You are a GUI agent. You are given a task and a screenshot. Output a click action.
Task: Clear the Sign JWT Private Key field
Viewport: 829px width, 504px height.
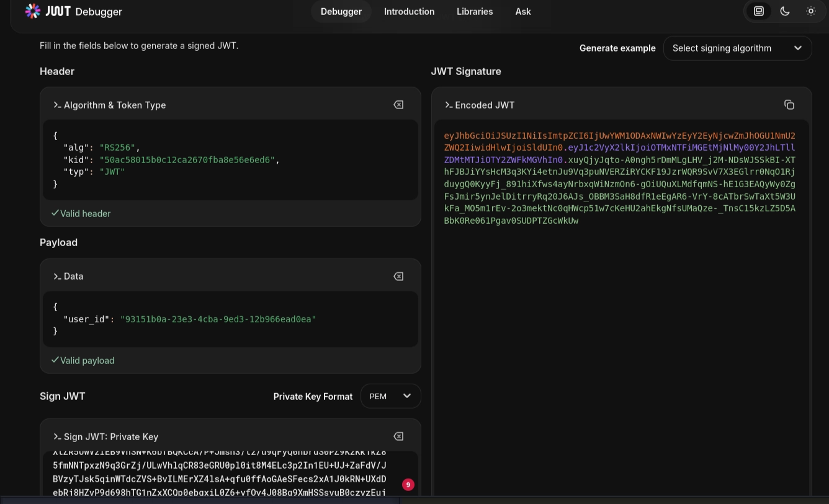pos(398,436)
